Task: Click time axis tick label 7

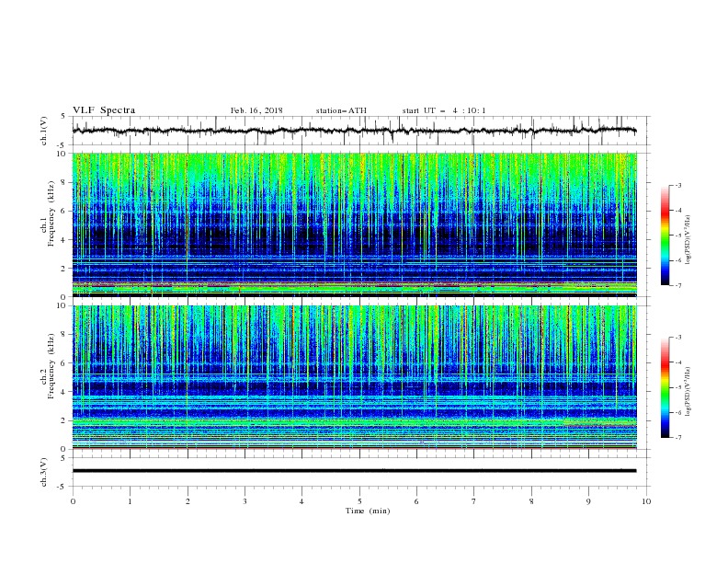Action: (x=474, y=501)
